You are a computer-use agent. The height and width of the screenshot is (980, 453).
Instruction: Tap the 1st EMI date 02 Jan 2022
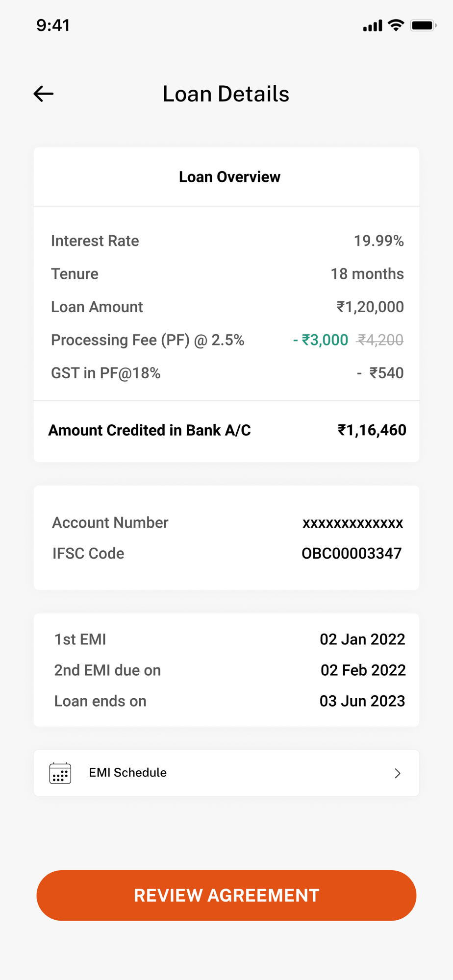(362, 639)
